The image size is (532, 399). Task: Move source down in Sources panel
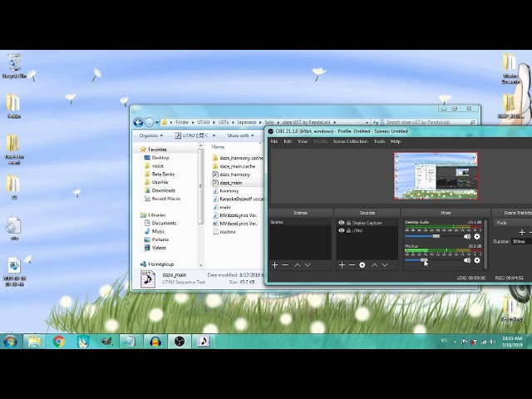pyautogui.click(x=385, y=265)
